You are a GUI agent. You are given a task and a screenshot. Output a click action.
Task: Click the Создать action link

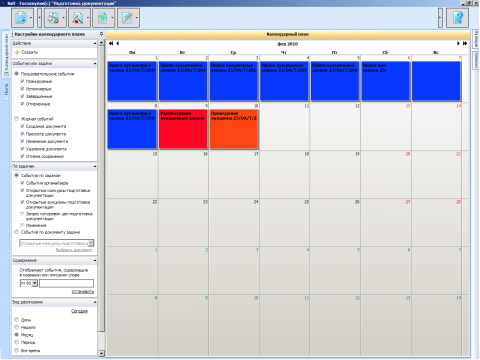point(29,52)
